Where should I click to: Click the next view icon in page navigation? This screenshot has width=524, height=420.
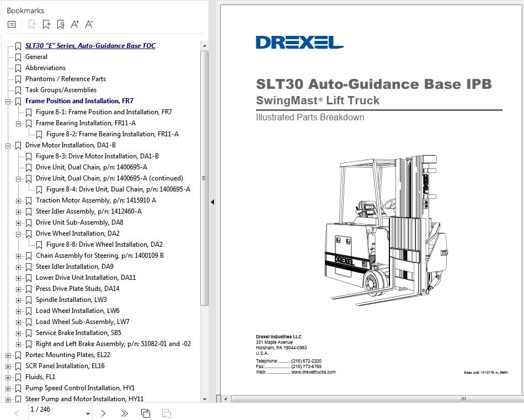[x=167, y=413]
